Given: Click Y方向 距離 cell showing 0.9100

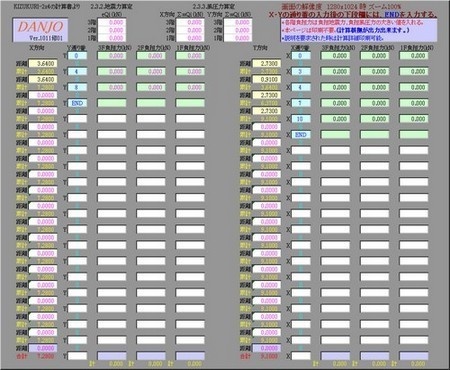Looking at the screenshot, I should coord(267,79).
